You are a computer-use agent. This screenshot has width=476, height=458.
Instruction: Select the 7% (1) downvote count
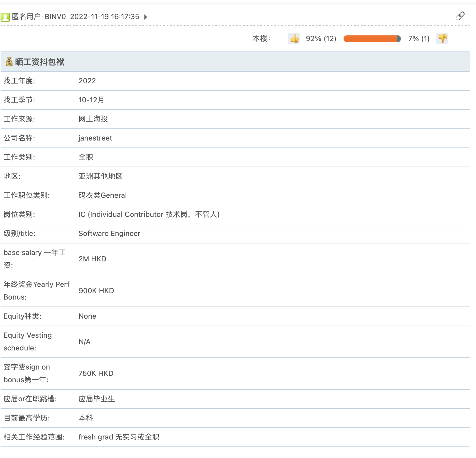pos(419,38)
